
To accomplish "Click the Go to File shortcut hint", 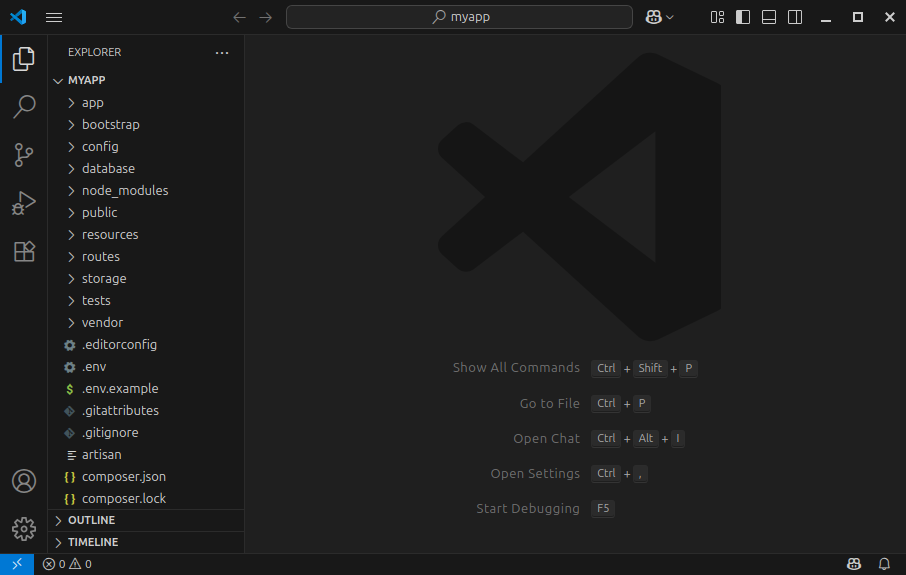I will pyautogui.click(x=585, y=403).
